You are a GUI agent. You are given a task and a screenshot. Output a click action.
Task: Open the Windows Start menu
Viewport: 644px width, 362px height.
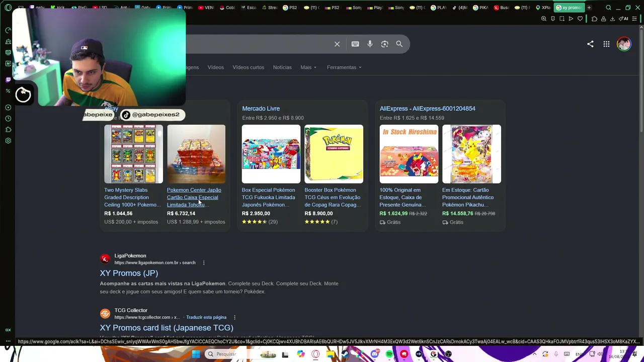pos(196,354)
